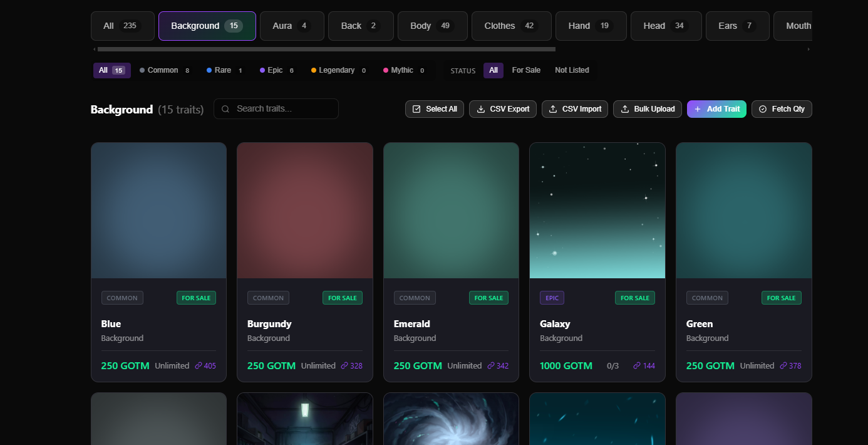Click the category tabs horizontal scrollbar
Viewport: 868px width, 445px height.
click(326, 49)
